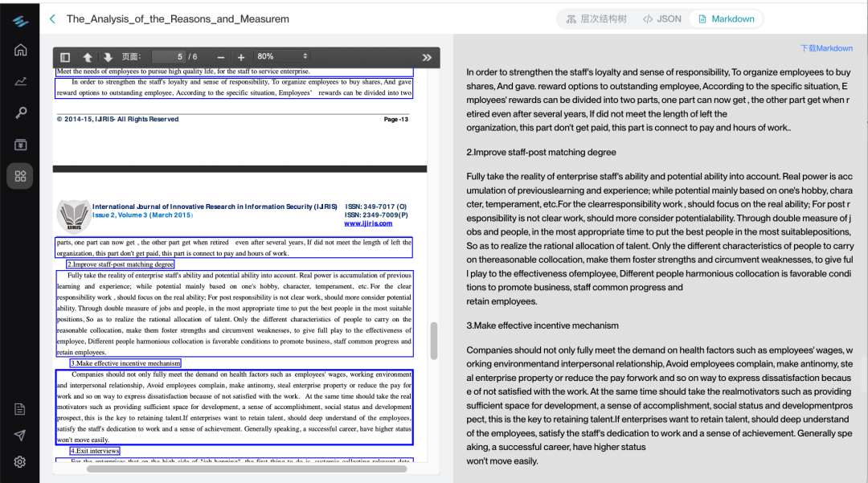
Task: Open the www.ijiris.com link in the PDF
Action: tap(368, 223)
